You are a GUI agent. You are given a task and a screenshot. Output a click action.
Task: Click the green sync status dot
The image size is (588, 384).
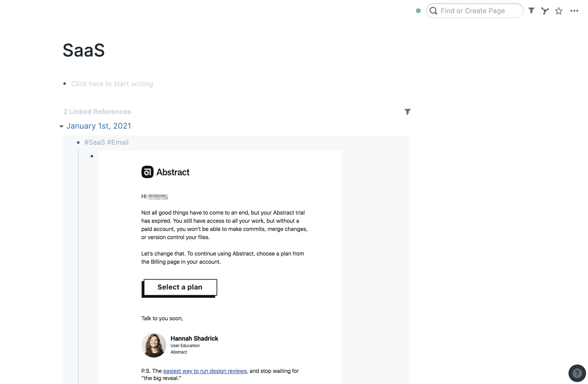[418, 11]
